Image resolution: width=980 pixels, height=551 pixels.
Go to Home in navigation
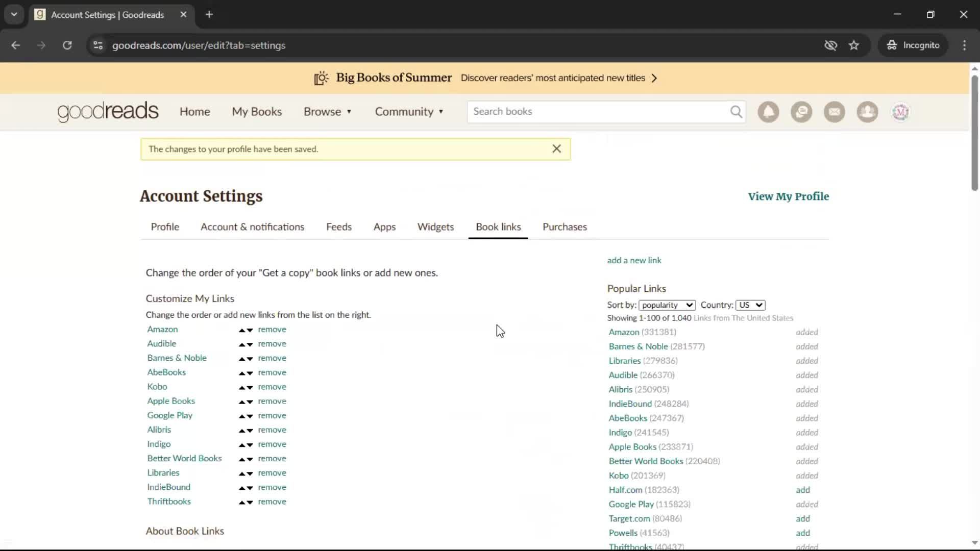click(194, 111)
